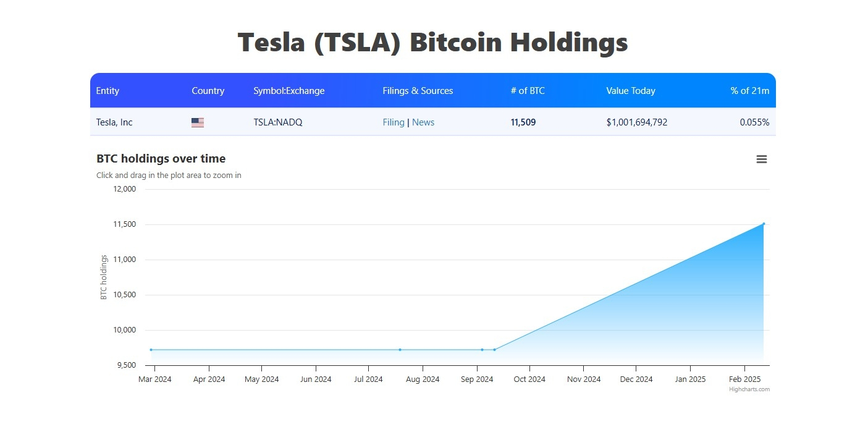Click the Entity column header
Image resolution: width=868 pixels, height=432 pixels.
pos(107,91)
